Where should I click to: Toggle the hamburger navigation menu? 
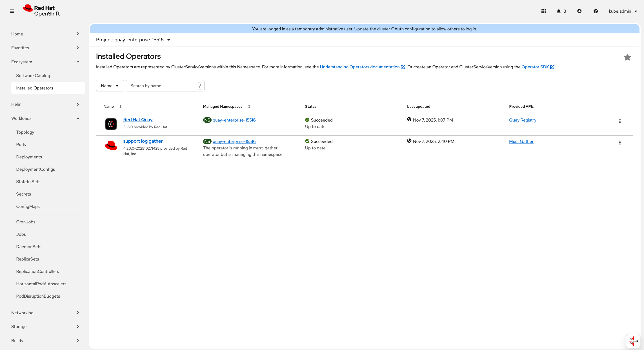click(x=12, y=11)
